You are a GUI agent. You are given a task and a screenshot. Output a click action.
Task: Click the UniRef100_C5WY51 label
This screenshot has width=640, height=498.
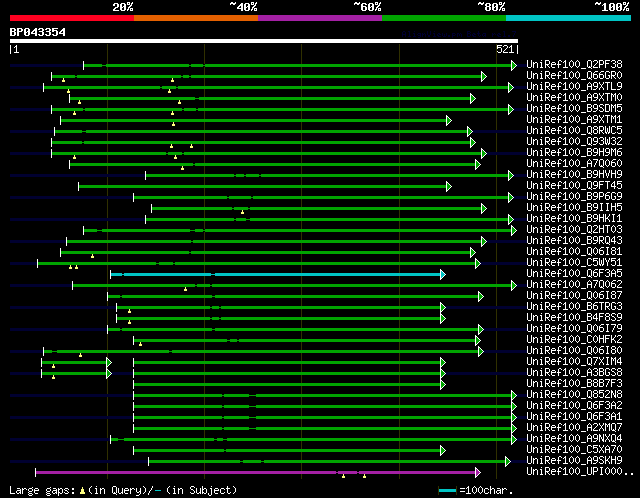coord(574,263)
